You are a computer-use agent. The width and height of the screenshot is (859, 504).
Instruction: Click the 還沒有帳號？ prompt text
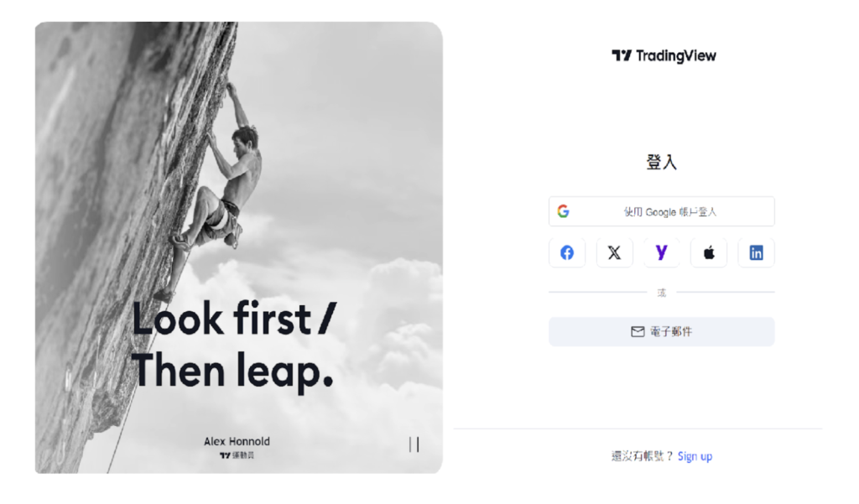pos(642,456)
